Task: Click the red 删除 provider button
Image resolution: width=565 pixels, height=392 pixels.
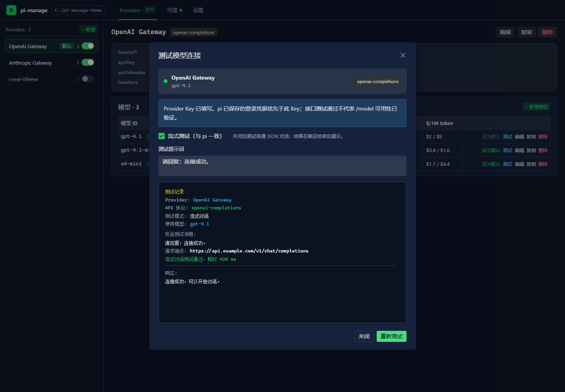Action: point(548,32)
